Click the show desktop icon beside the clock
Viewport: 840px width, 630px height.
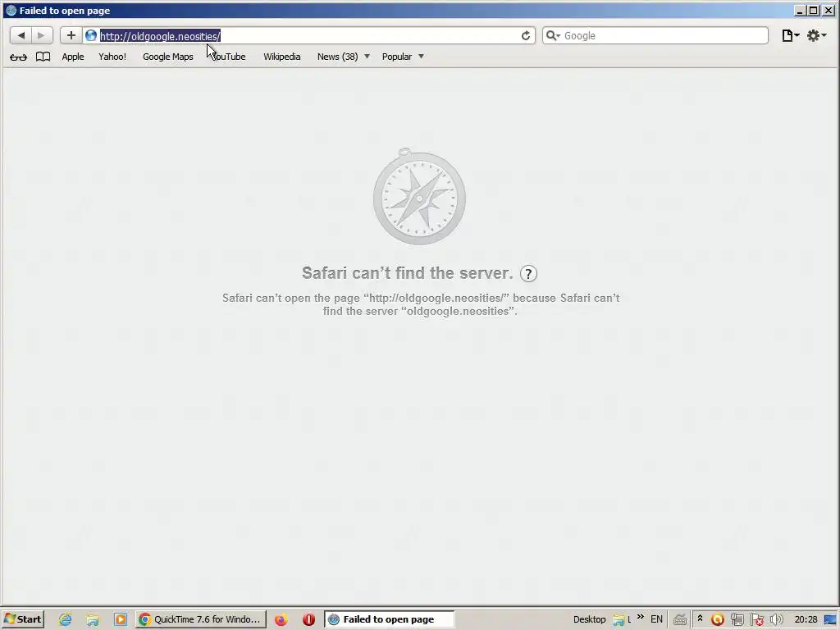(x=830, y=620)
